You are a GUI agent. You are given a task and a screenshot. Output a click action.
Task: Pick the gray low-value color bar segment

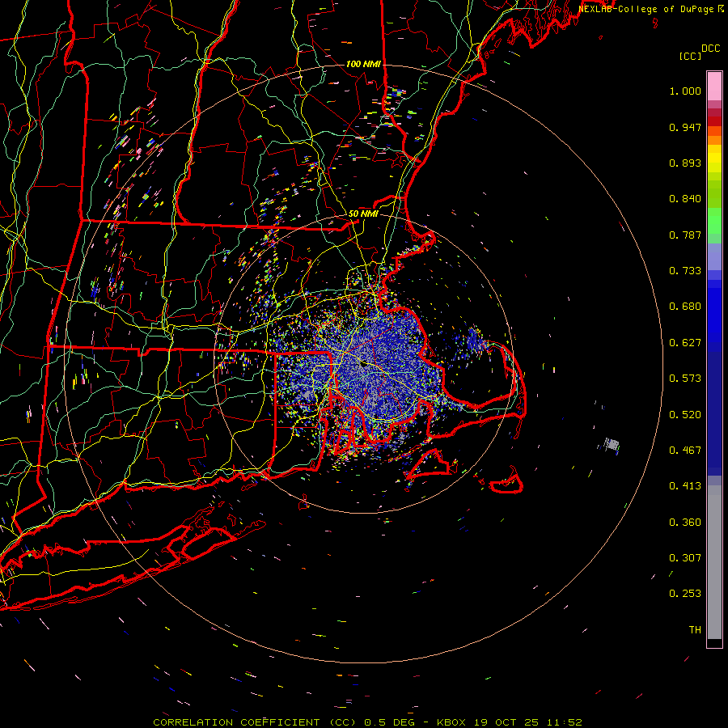point(714,562)
